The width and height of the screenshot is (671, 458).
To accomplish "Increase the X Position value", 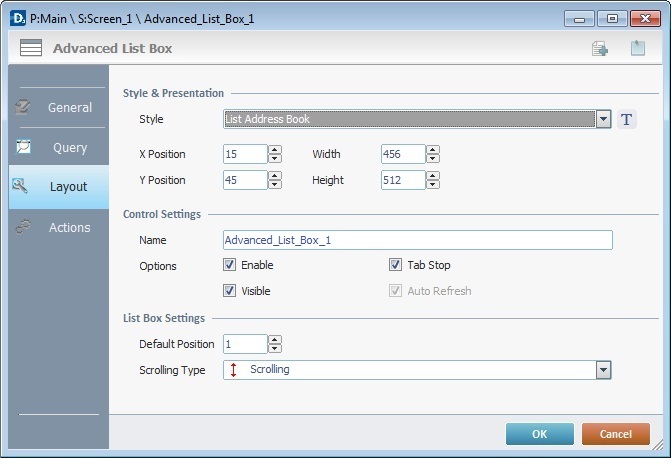I will [x=275, y=150].
